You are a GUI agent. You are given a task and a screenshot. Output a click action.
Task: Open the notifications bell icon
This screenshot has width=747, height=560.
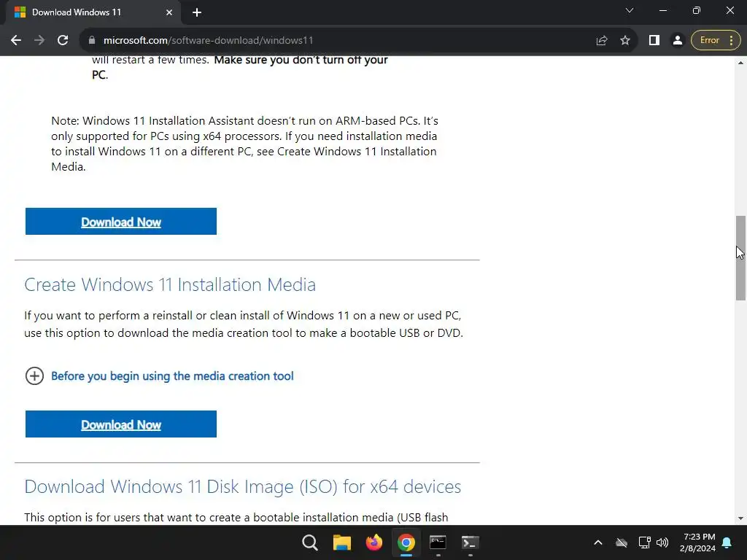(x=727, y=542)
